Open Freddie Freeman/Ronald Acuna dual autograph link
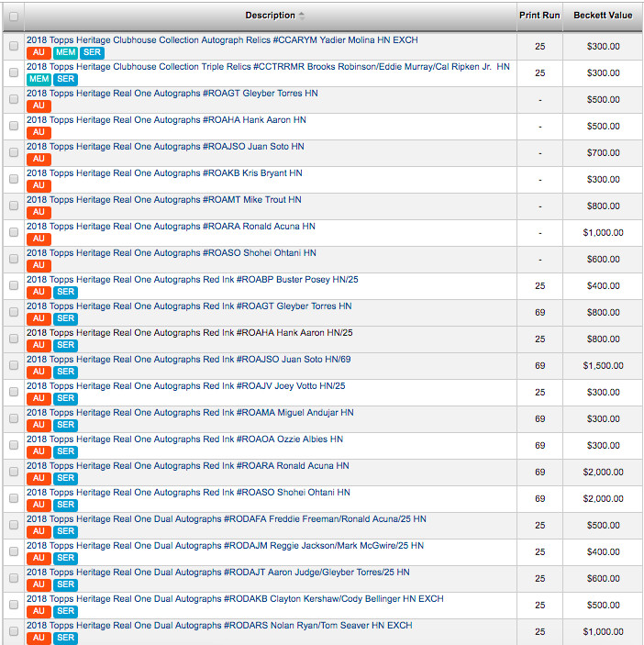The width and height of the screenshot is (644, 645). click(x=227, y=519)
